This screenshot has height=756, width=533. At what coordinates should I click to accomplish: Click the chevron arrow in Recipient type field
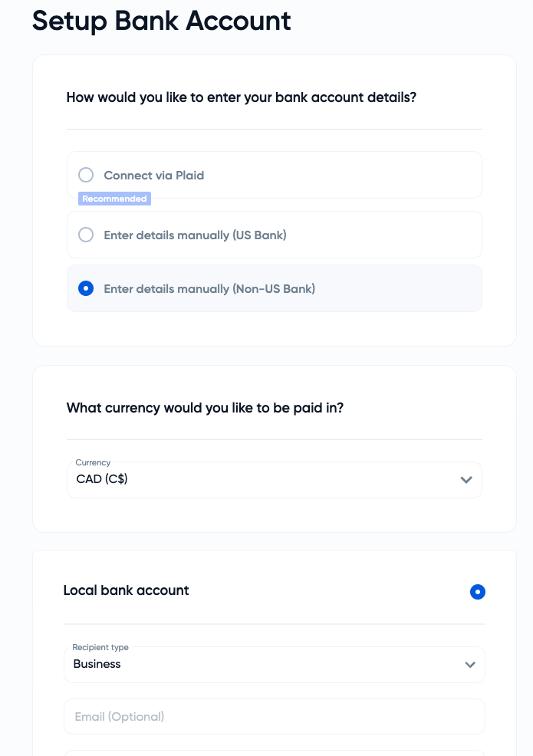pyautogui.click(x=470, y=665)
